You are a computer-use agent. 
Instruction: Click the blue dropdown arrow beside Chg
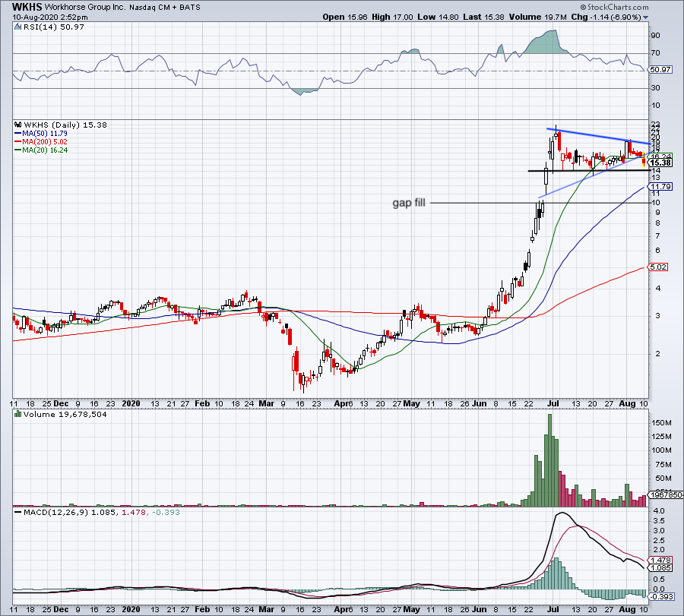pos(645,17)
